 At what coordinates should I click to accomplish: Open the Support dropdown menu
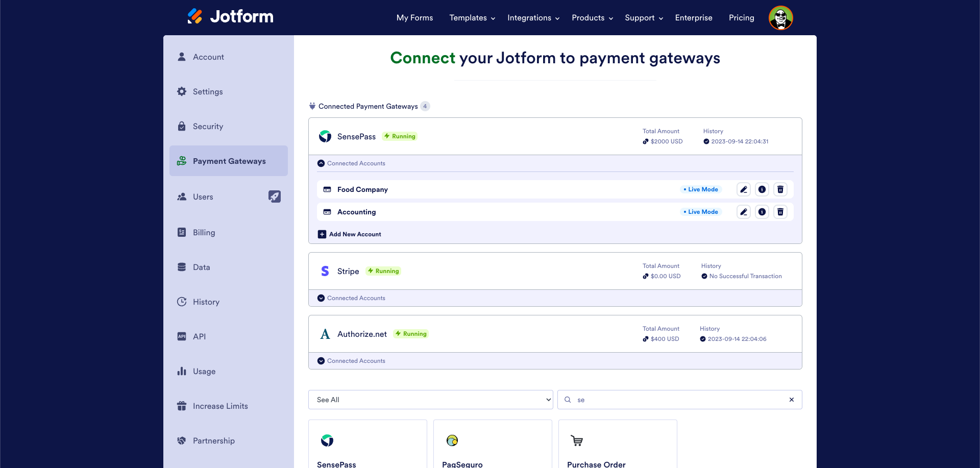644,18
